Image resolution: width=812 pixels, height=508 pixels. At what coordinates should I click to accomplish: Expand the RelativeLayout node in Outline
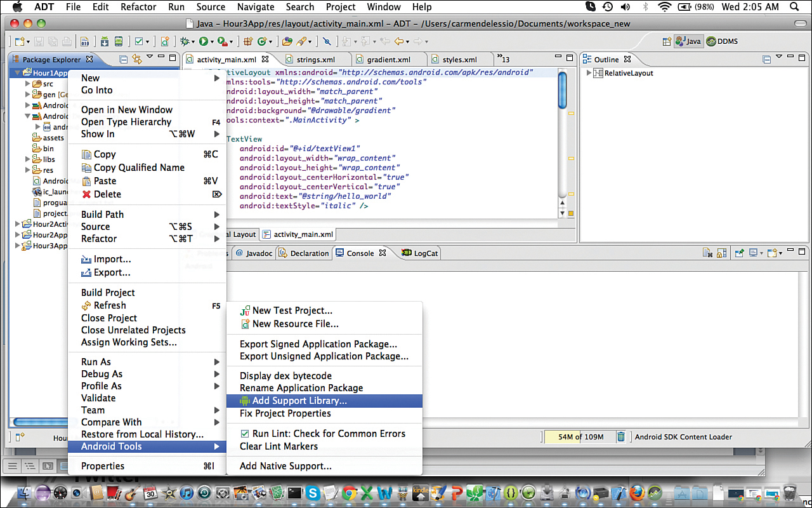(x=589, y=73)
